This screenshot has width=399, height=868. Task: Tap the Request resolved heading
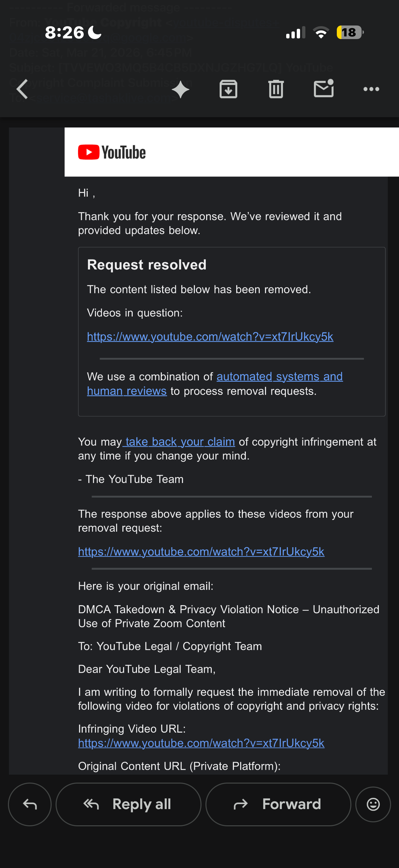point(147,265)
